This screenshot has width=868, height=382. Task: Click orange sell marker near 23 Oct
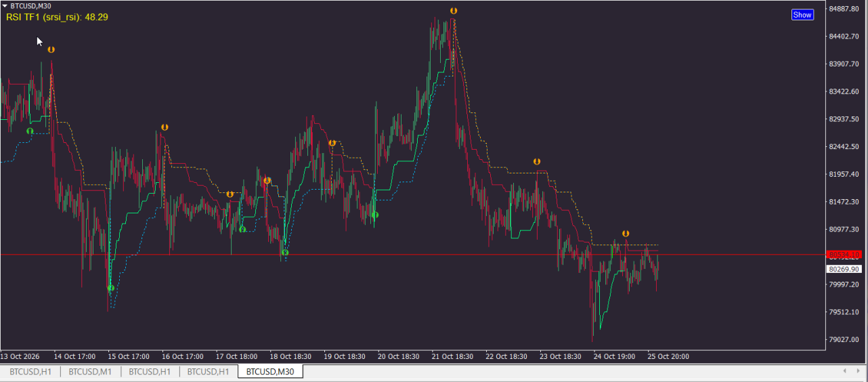pyautogui.click(x=537, y=162)
